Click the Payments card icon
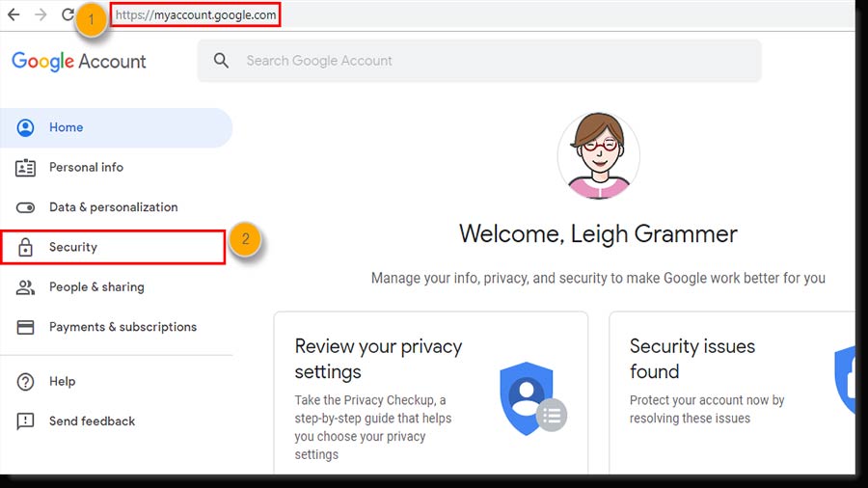868x488 pixels. point(25,327)
